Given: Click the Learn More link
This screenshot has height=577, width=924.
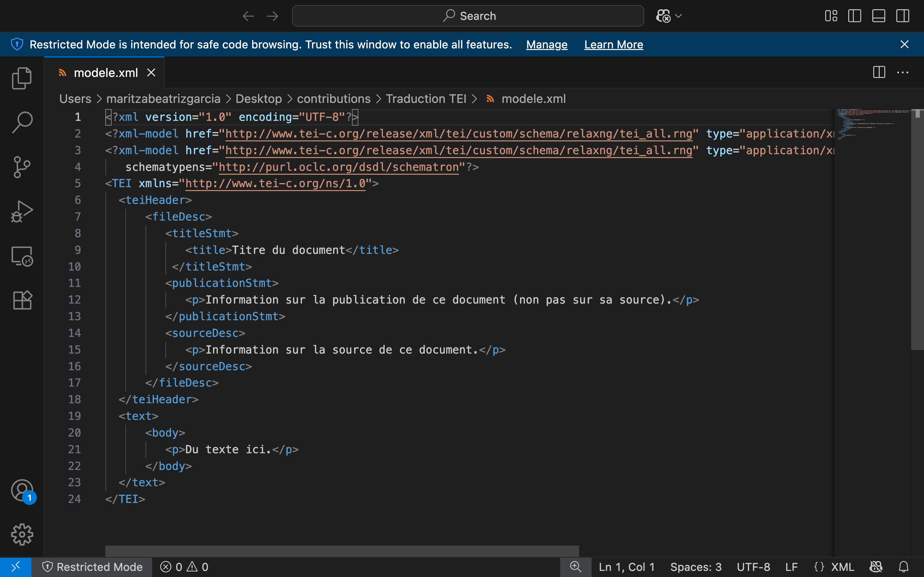Looking at the screenshot, I should (613, 44).
